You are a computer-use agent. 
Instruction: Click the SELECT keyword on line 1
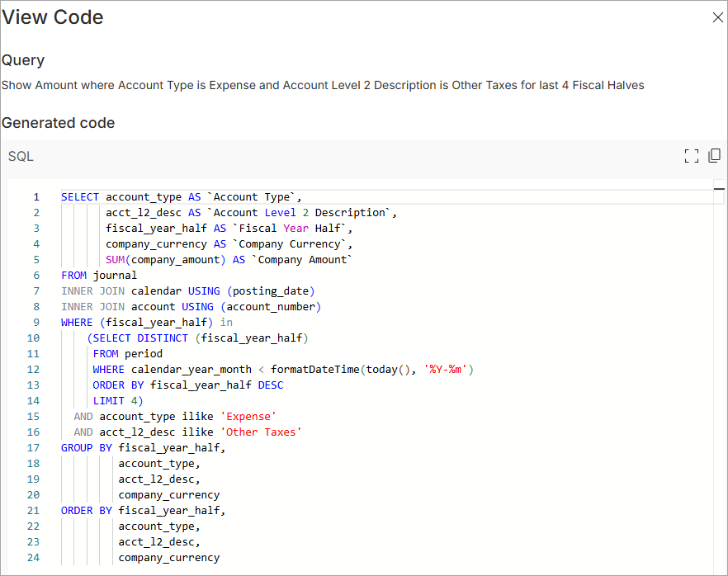(79, 196)
